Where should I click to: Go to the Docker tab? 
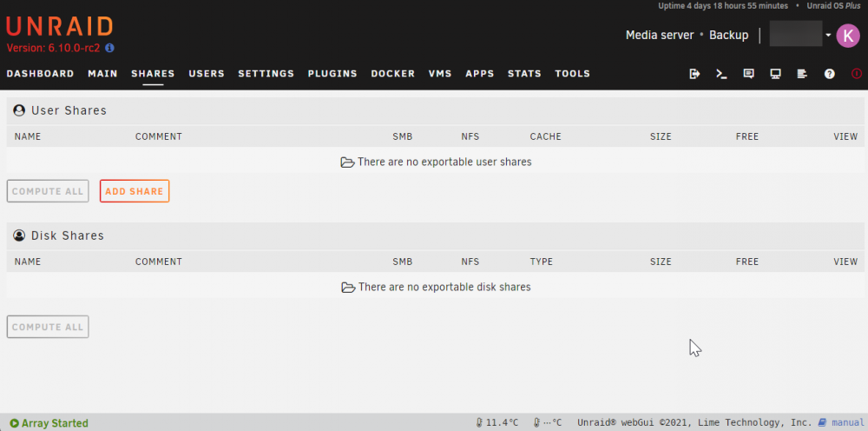coord(393,74)
